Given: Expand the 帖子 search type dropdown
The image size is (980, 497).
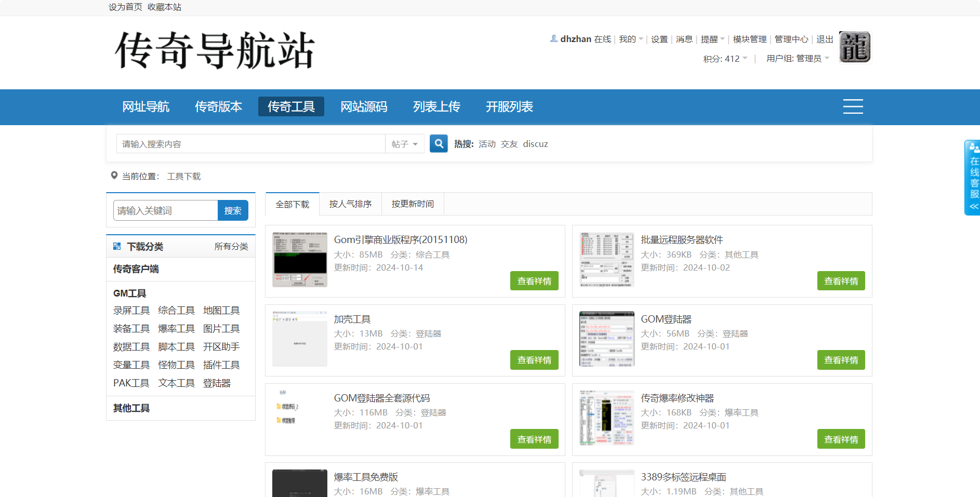Looking at the screenshot, I should (x=405, y=144).
